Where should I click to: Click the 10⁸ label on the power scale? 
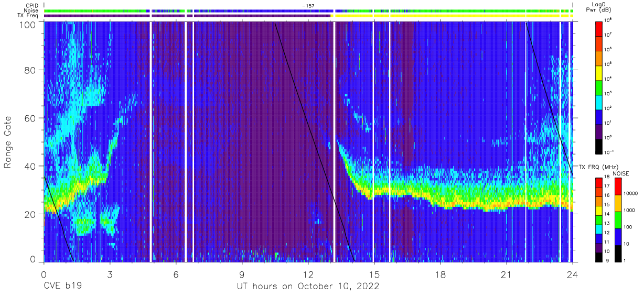click(608, 20)
